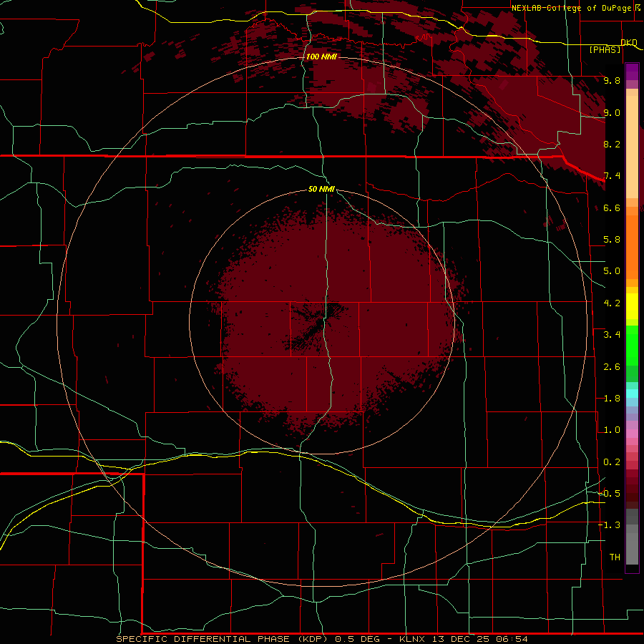Click the 0.2 value on the color scale
Viewport: 644px width, 644px height.
[612, 462]
